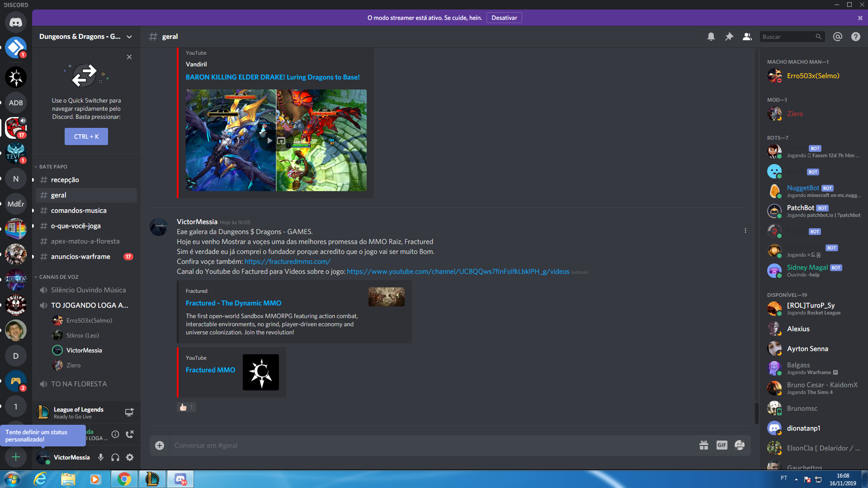Open Fractured MMO YouTube embed title
Screen dimensions: 868x488
coord(210,370)
